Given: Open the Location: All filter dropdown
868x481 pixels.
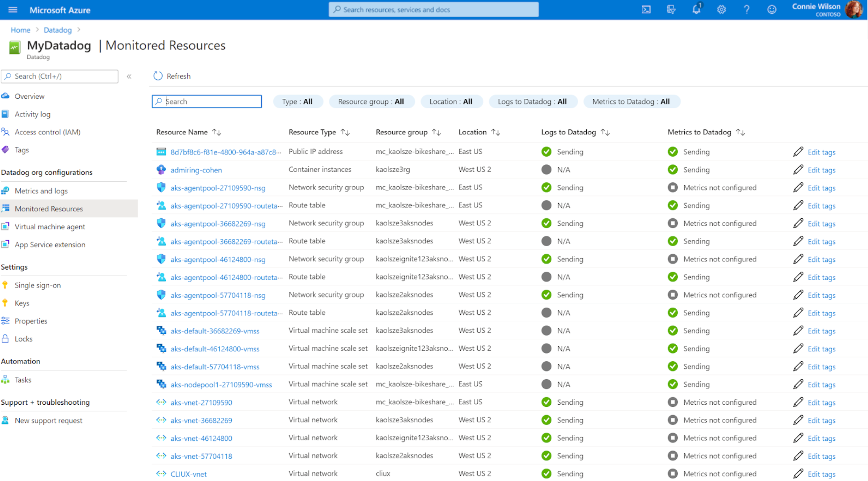Looking at the screenshot, I should [452, 101].
